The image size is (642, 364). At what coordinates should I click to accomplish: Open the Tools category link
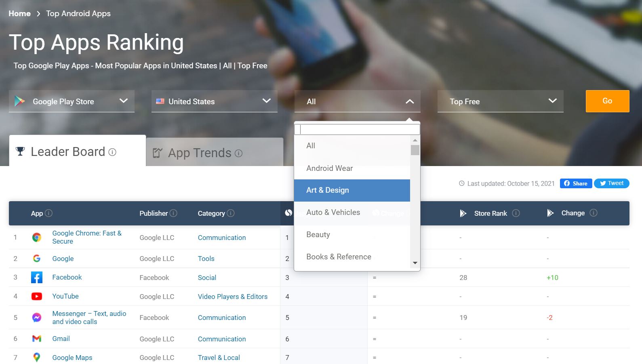click(206, 259)
